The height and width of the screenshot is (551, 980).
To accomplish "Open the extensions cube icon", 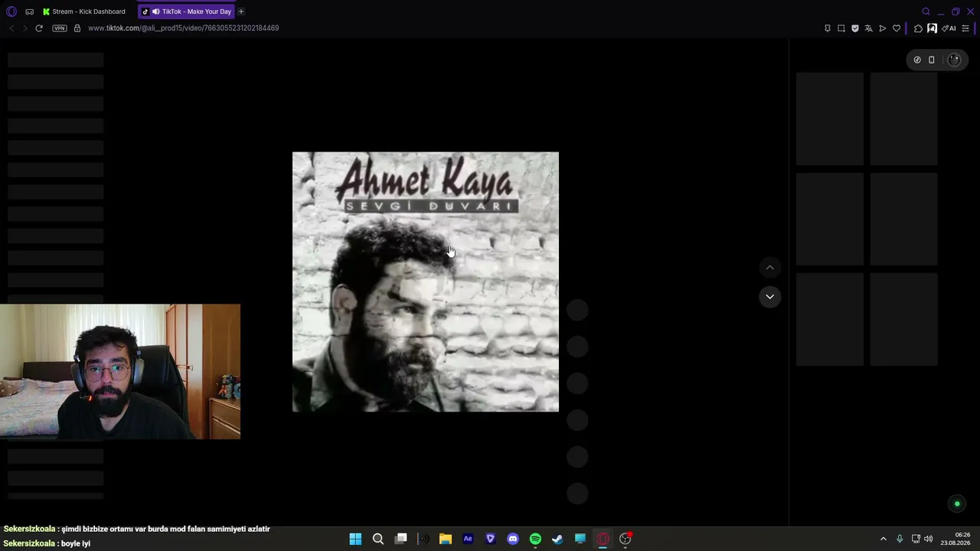I will coord(919,28).
